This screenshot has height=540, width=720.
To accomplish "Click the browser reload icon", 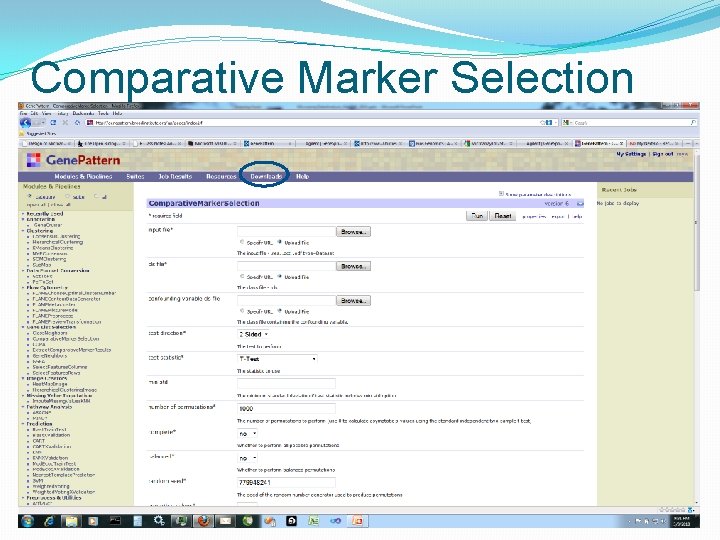I will click(53, 123).
